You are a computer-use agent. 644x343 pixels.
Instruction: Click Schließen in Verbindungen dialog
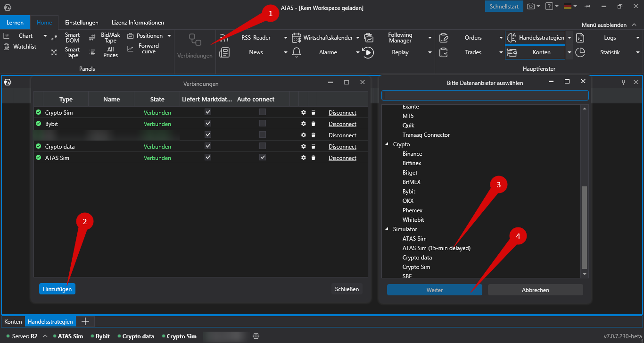[347, 289]
